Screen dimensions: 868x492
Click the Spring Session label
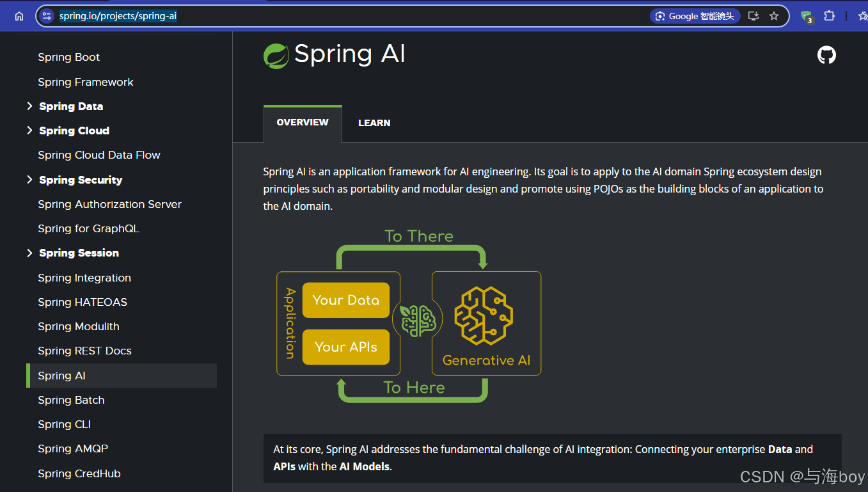click(x=79, y=253)
